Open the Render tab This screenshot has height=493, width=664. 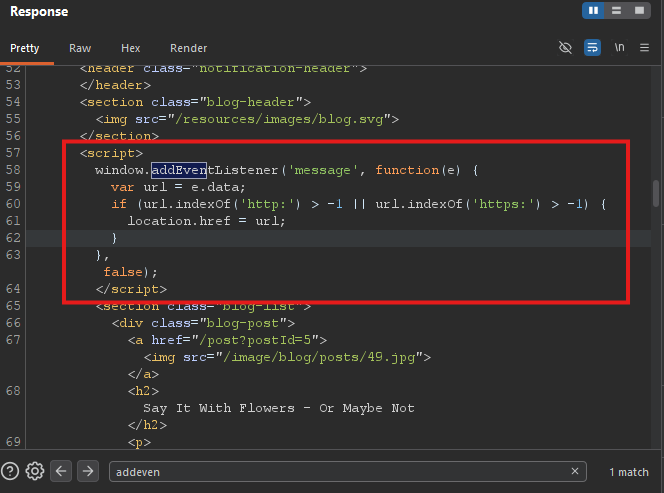click(188, 48)
